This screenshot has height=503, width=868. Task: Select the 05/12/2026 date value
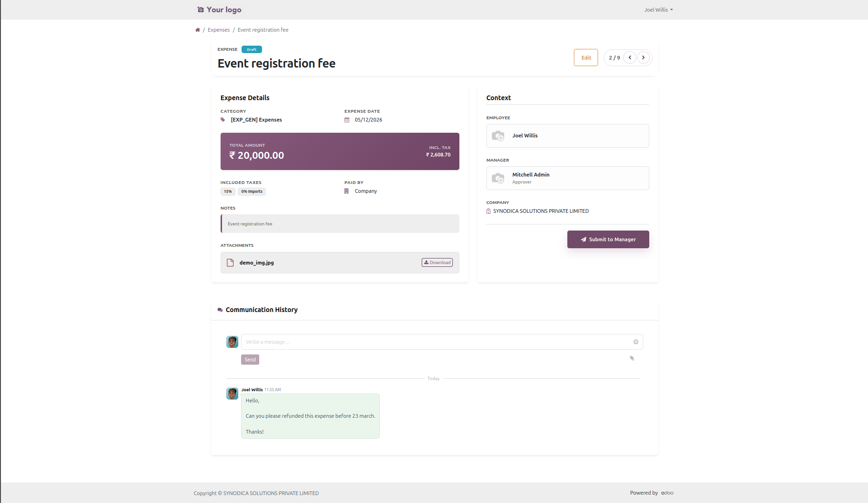369,120
